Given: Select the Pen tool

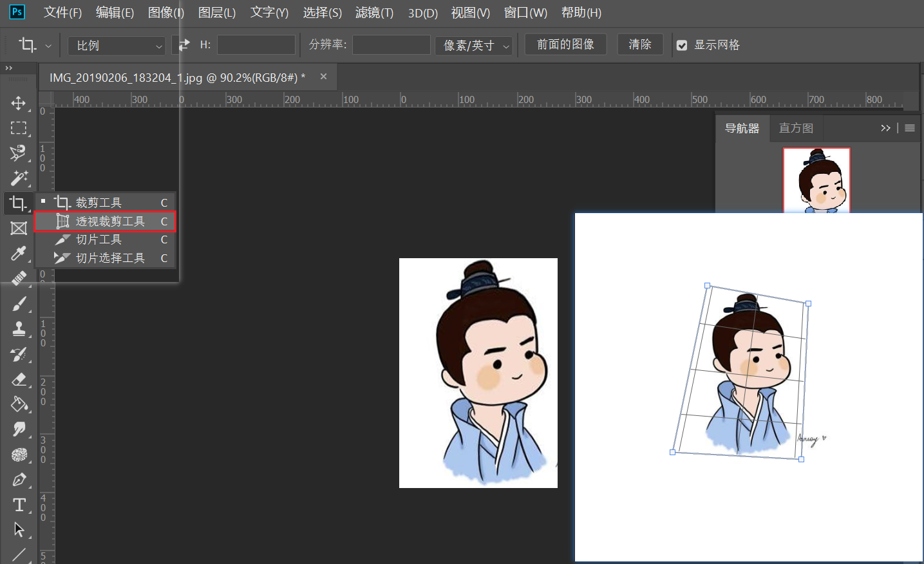Looking at the screenshot, I should pyautogui.click(x=19, y=480).
